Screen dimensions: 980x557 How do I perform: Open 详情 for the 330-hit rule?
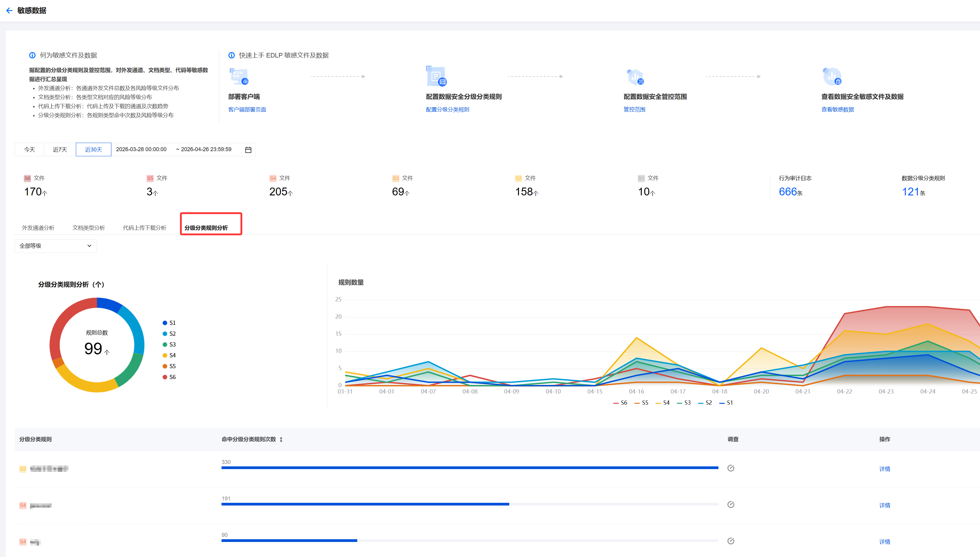(884, 469)
